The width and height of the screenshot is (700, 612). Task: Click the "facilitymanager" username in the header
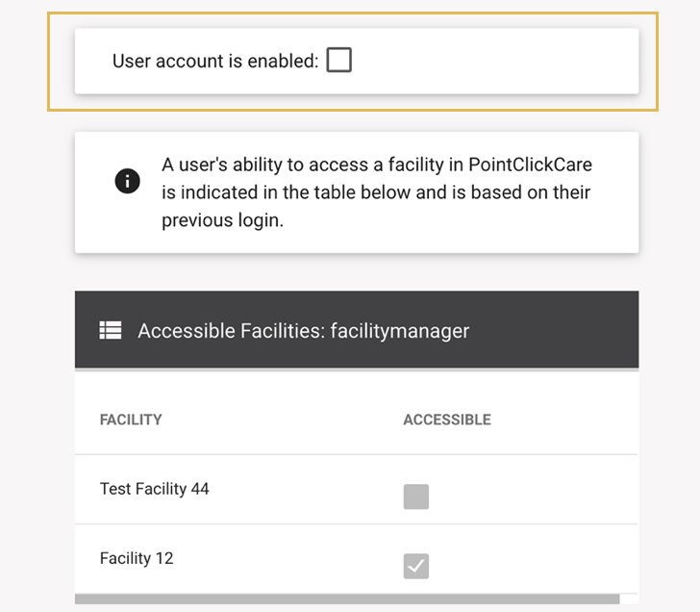pos(400,331)
